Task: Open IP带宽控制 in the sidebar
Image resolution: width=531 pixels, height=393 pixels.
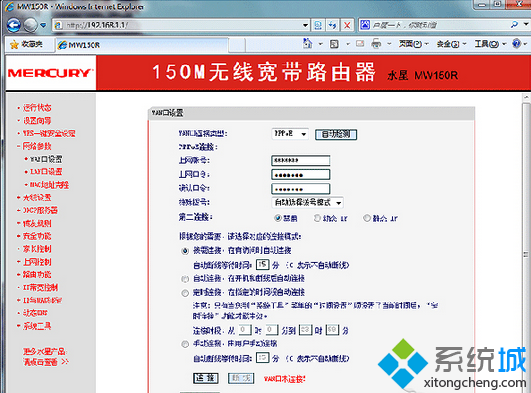Action: (40, 288)
